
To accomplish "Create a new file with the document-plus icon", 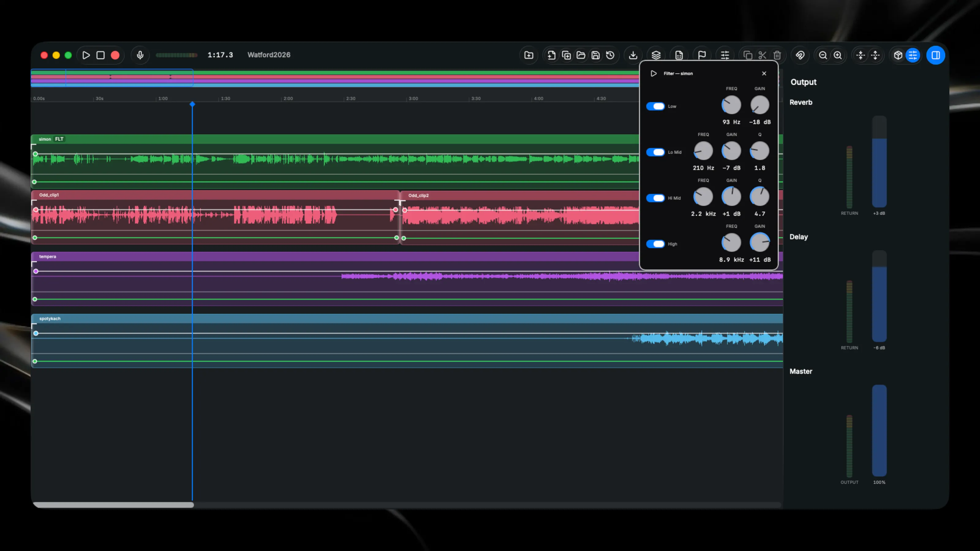I will tap(551, 55).
